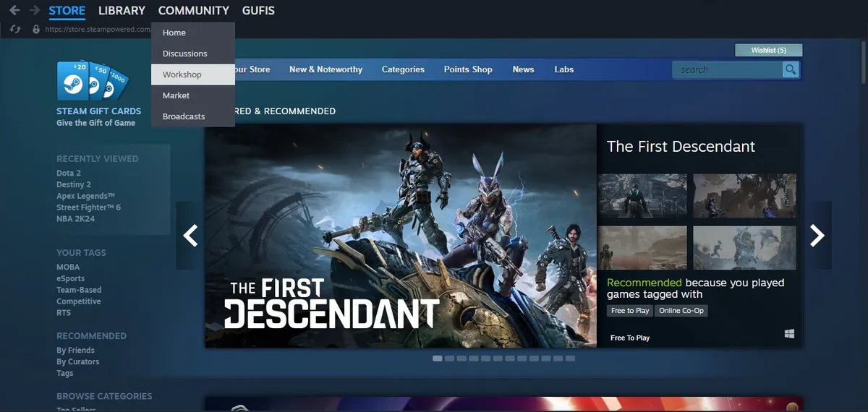Viewport: 868px width, 412px height.
Task: Open recommended Tags link
Action: pyautogui.click(x=65, y=373)
